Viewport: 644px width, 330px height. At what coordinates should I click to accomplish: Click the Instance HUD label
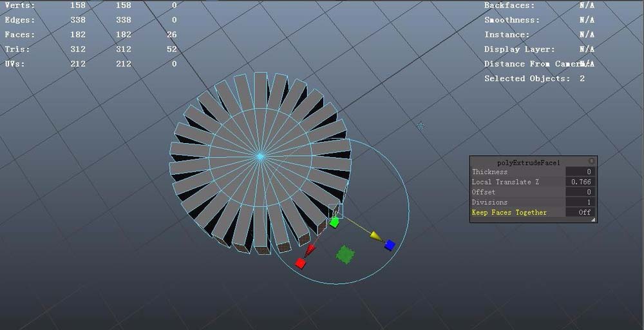tap(507, 35)
